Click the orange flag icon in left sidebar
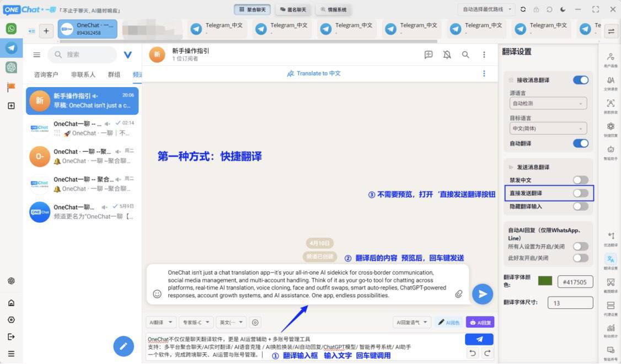 tap(11, 87)
